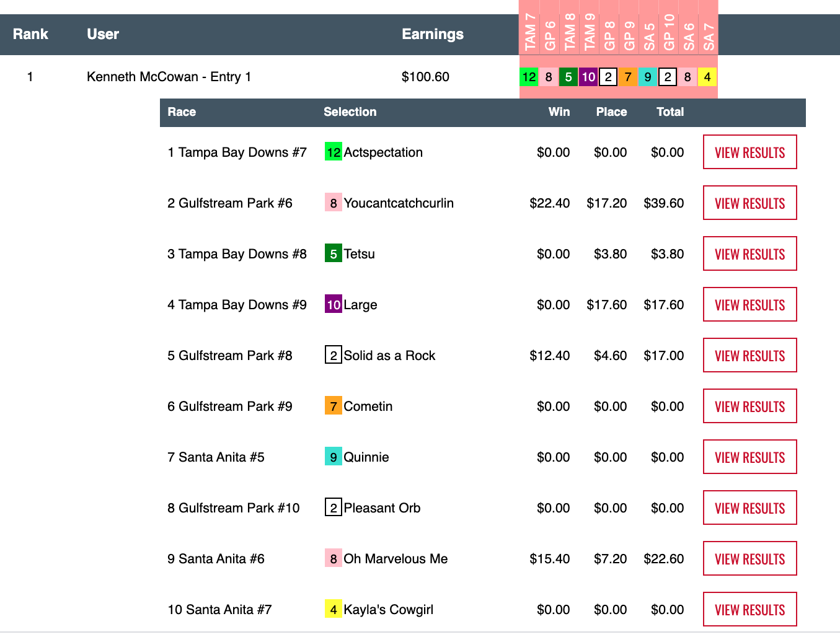Collapse Kenneth McCowan - Entry 1 row
Image resolution: width=840 pixels, height=637 pixels.
169,77
